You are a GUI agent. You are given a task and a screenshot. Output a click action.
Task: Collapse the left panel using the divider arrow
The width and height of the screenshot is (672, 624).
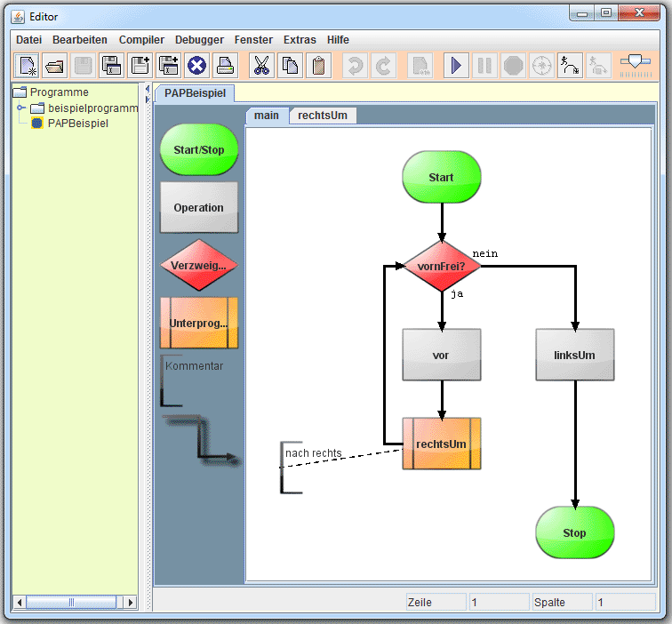(x=147, y=88)
